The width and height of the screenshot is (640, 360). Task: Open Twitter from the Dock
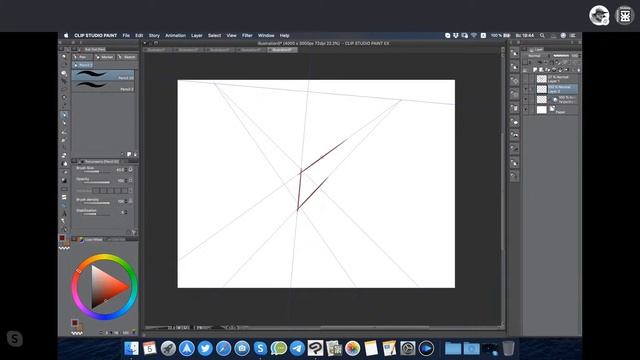(x=205, y=348)
